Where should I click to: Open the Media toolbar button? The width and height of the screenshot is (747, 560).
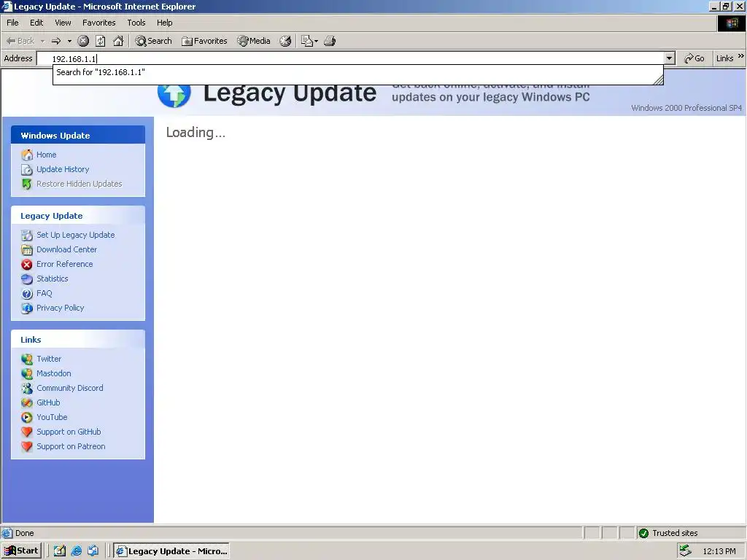click(254, 41)
